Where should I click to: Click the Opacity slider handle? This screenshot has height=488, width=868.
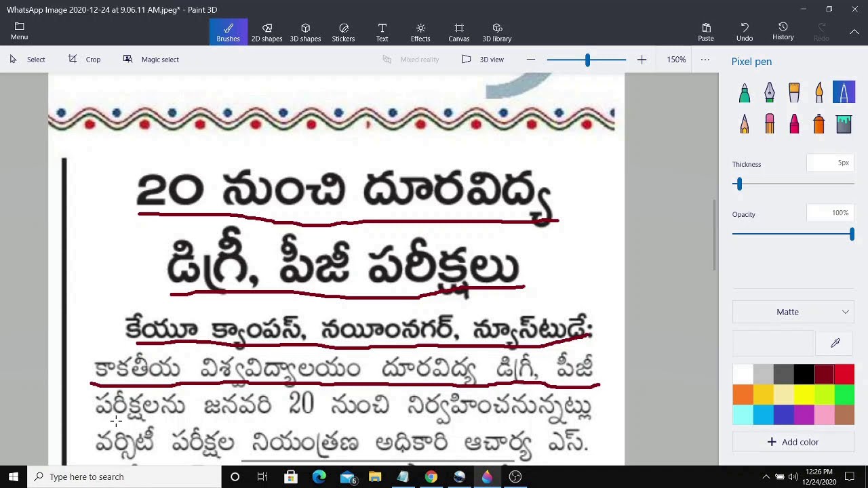point(852,234)
